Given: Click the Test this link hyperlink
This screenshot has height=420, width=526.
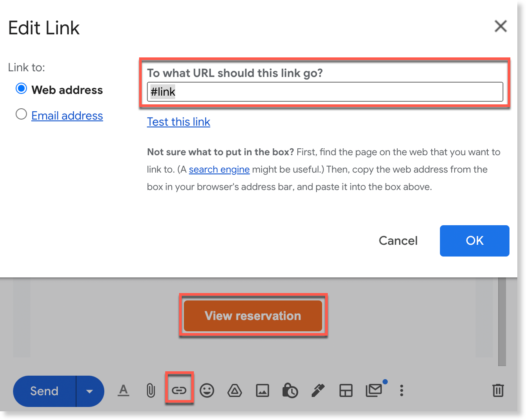Looking at the screenshot, I should pos(179,122).
